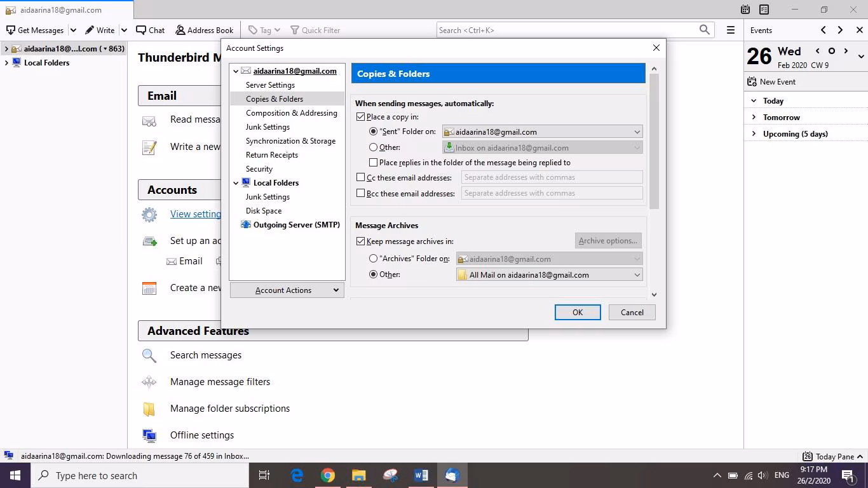Click in the global search field
Screen dimensions: 868x488
pos(567,30)
